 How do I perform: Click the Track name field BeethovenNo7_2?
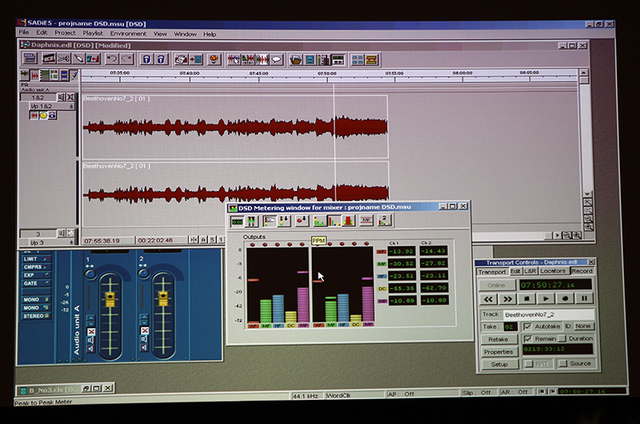point(548,314)
